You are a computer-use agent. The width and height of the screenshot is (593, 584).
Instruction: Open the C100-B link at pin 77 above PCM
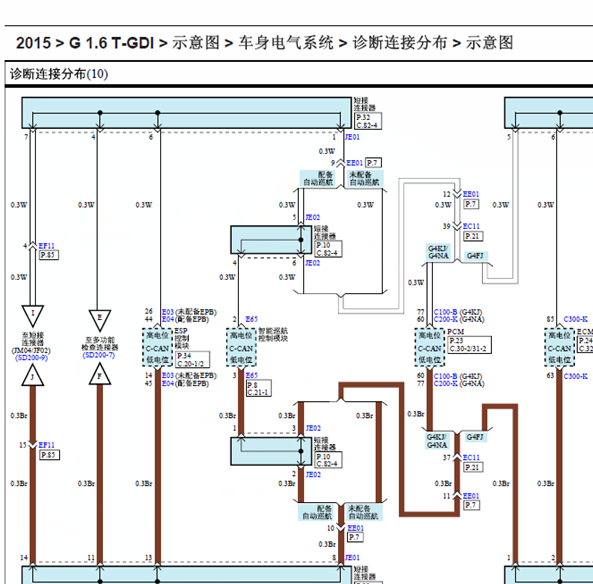pyautogui.click(x=446, y=312)
